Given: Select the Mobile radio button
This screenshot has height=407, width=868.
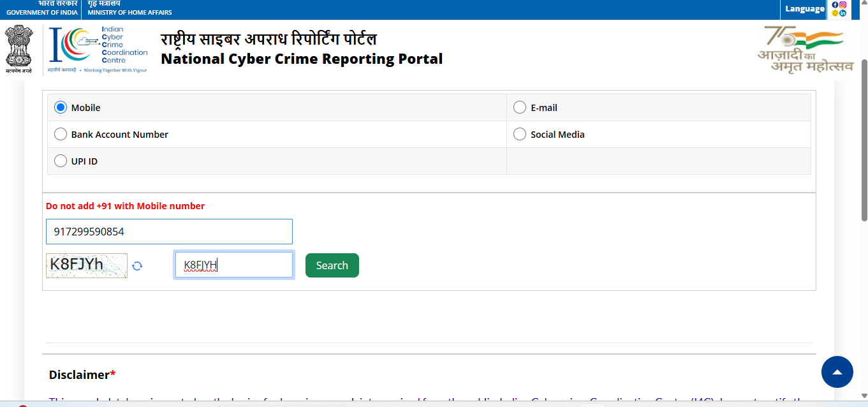Looking at the screenshot, I should click(x=61, y=108).
